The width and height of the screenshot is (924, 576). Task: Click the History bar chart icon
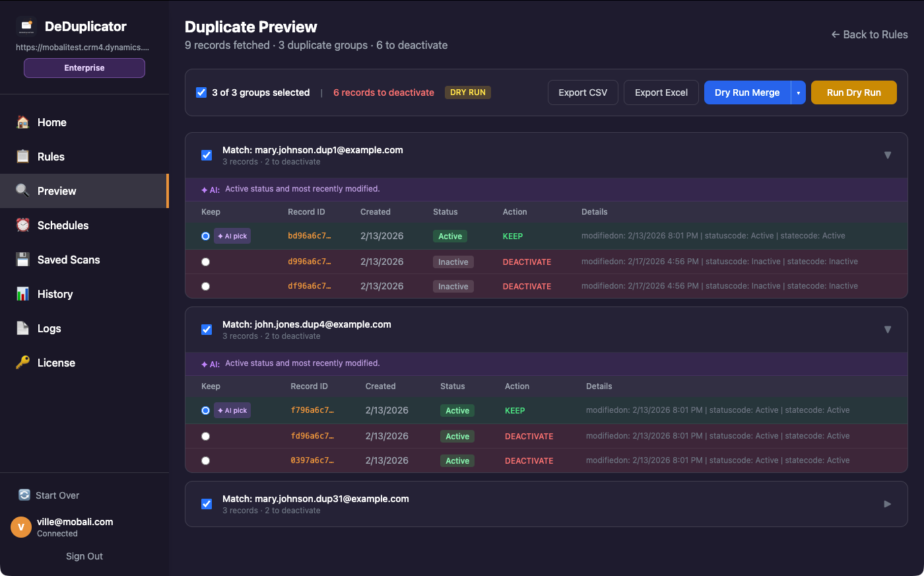[23, 294]
